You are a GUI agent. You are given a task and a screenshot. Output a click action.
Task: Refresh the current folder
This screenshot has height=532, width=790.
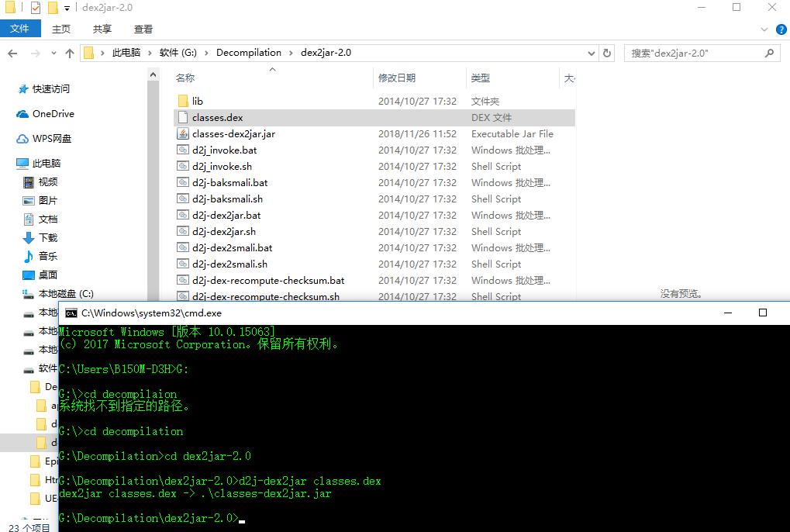(607, 53)
